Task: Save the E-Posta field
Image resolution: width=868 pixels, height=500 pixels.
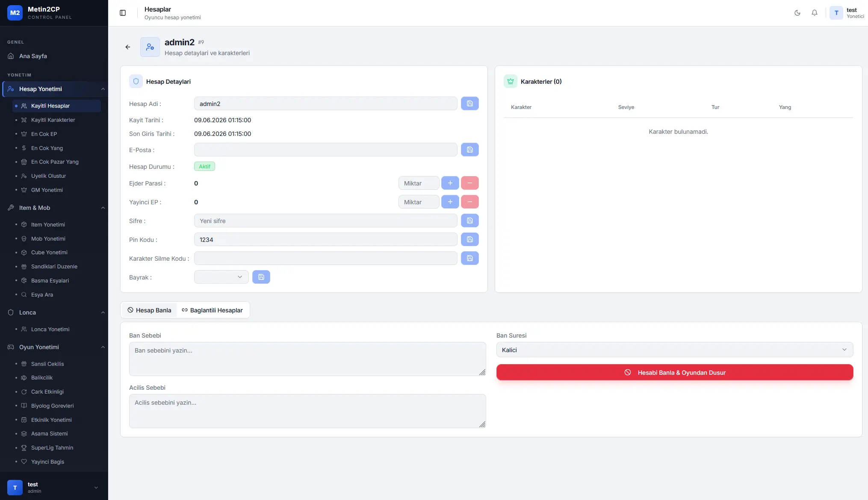Action: click(x=470, y=150)
